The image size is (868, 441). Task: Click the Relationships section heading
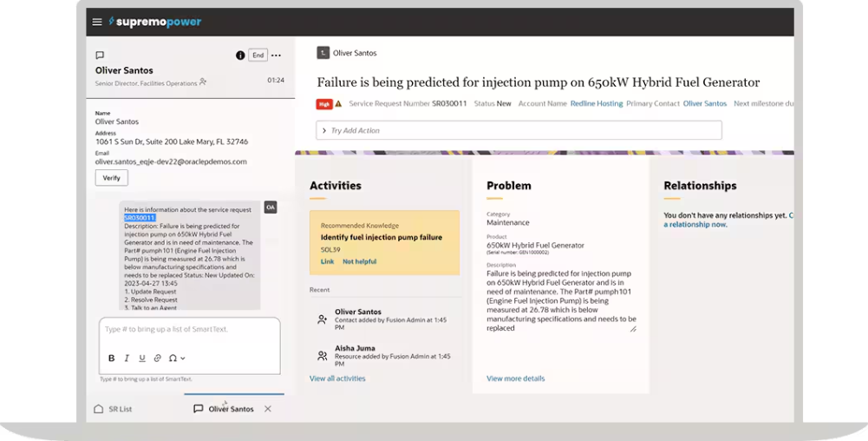point(701,186)
